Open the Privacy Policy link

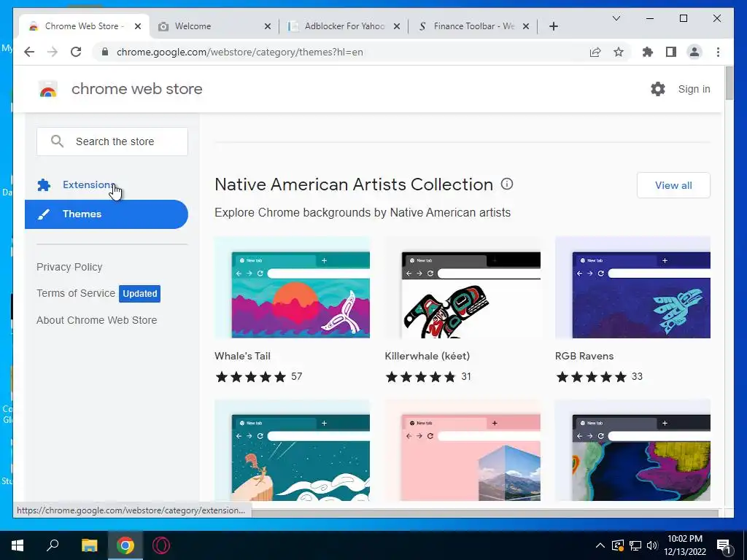pyautogui.click(x=69, y=267)
